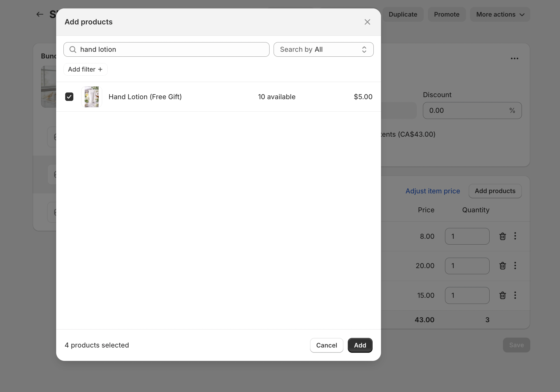Image resolution: width=560 pixels, height=392 pixels.
Task: Open options for the 15.00 item
Action: 515,295
